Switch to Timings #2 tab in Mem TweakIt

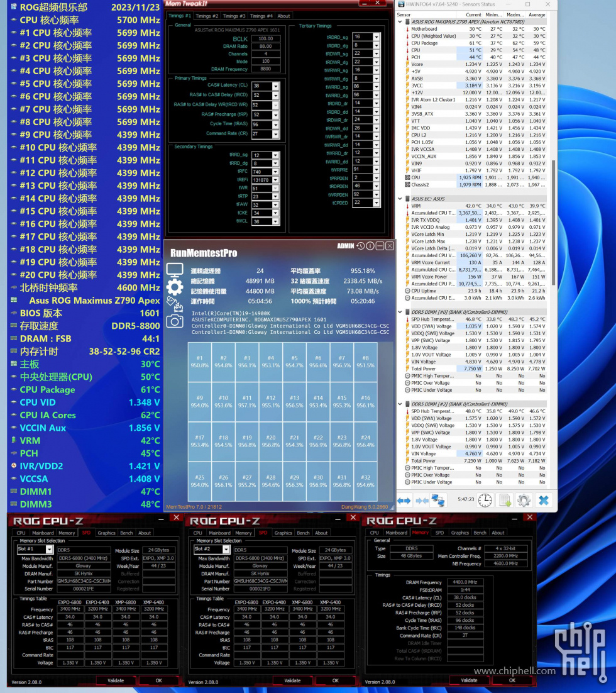pos(207,16)
